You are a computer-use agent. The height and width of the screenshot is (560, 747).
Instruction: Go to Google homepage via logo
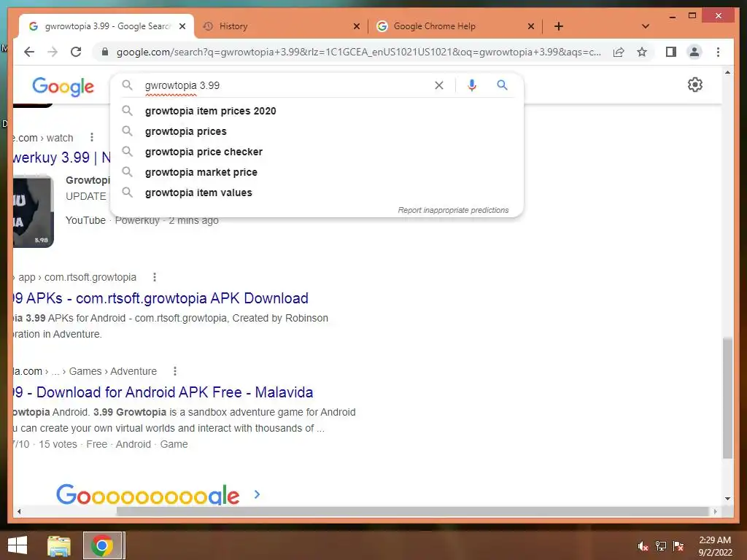63,87
